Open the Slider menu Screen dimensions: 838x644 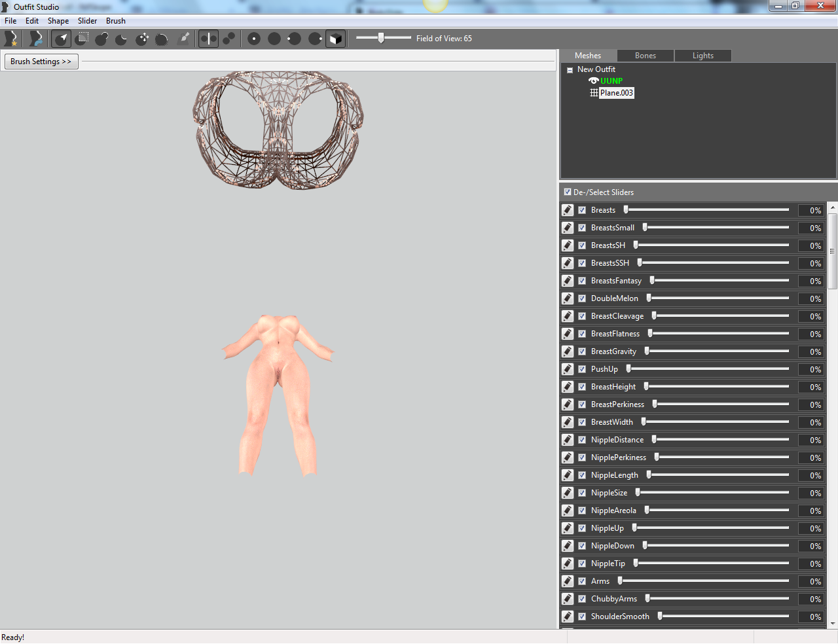point(87,21)
